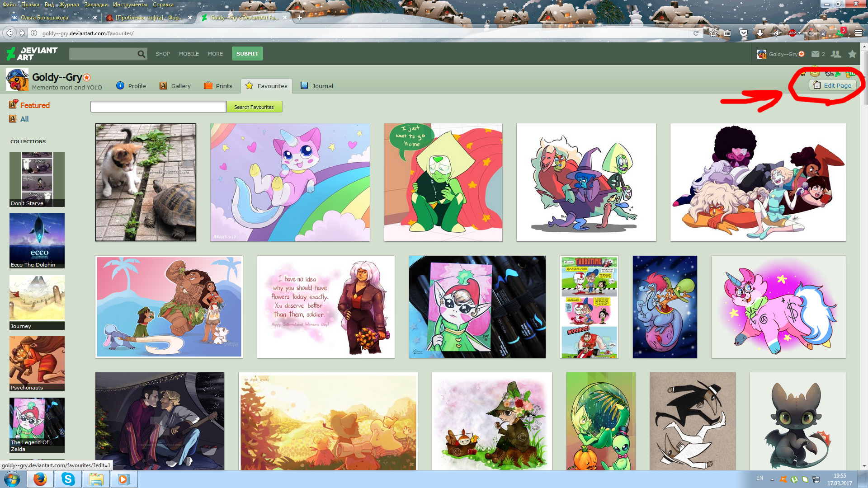
Task: Open file explorer from the taskbar
Action: [x=96, y=479]
